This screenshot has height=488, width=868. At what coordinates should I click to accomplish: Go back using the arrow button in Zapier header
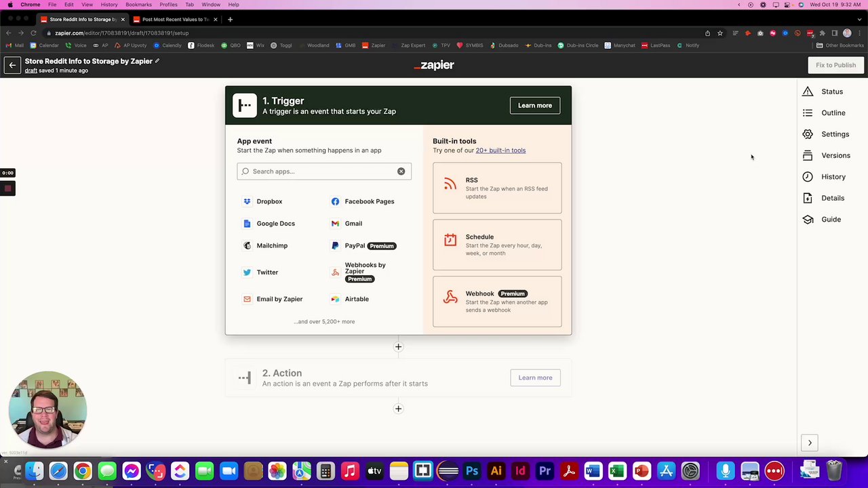(x=12, y=65)
